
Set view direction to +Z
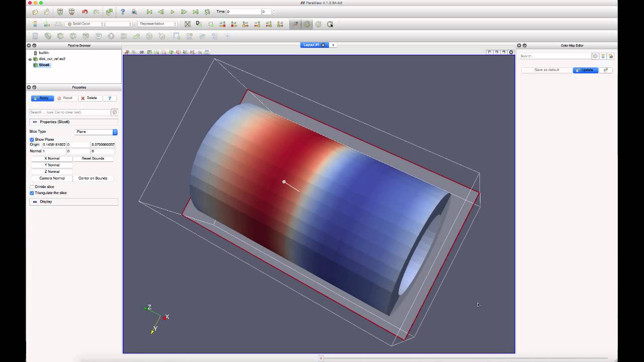[269, 24]
